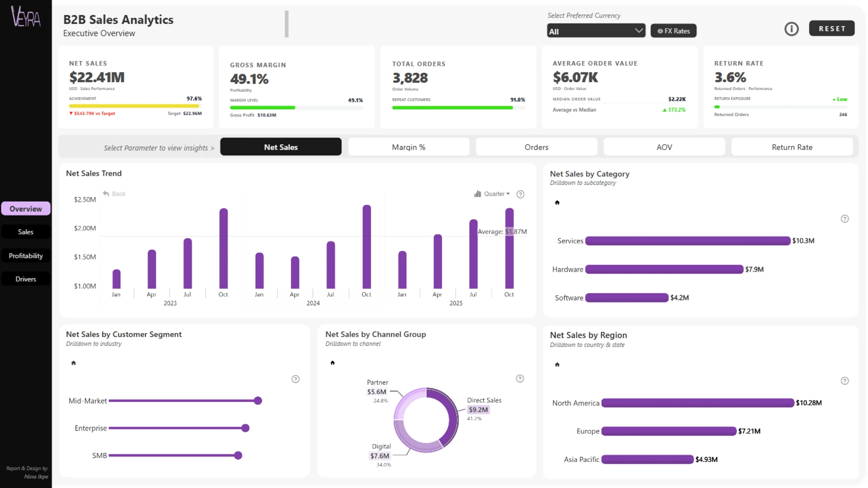Navigate to the Profitability page
This screenshot has width=868, height=488.
coord(26,256)
